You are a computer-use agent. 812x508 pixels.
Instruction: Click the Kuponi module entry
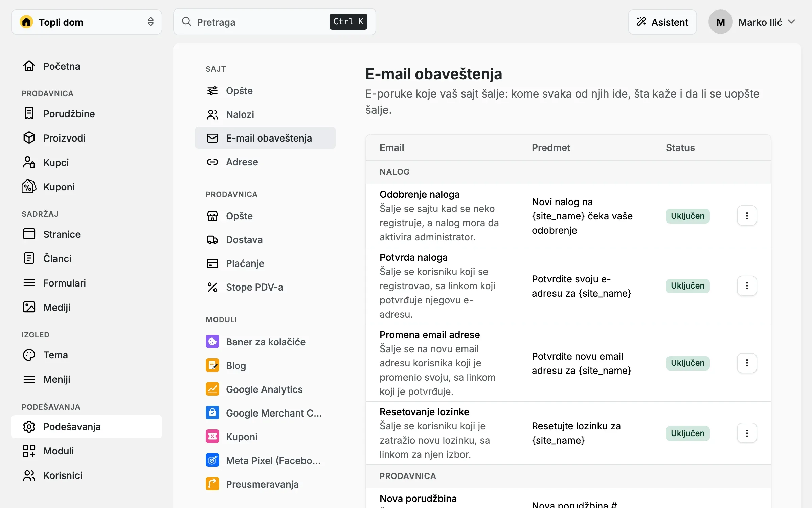(x=265, y=437)
